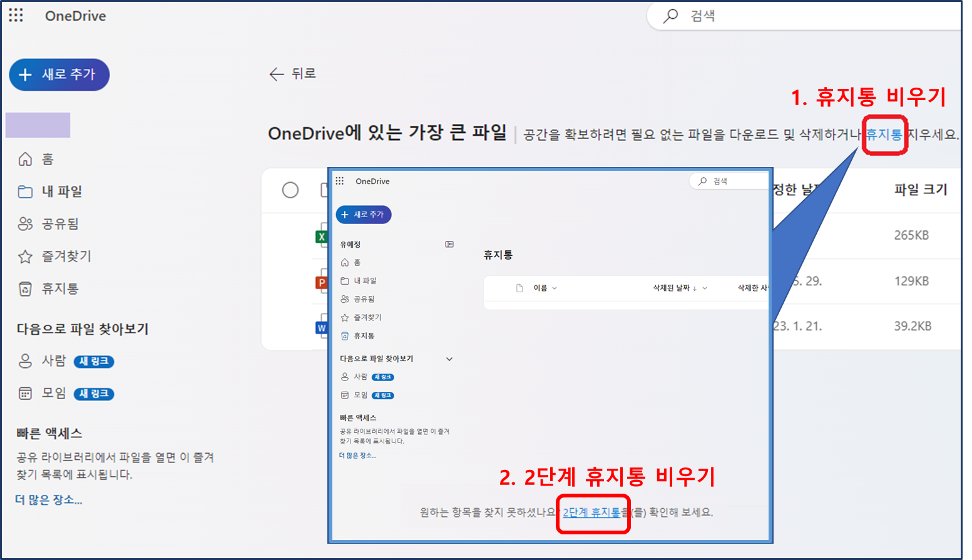Click the 뒤로 back arrow
The width and height of the screenshot is (972, 560).
pos(277,74)
